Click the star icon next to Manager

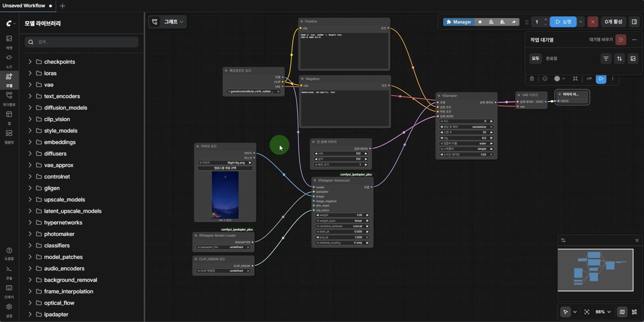tap(480, 22)
